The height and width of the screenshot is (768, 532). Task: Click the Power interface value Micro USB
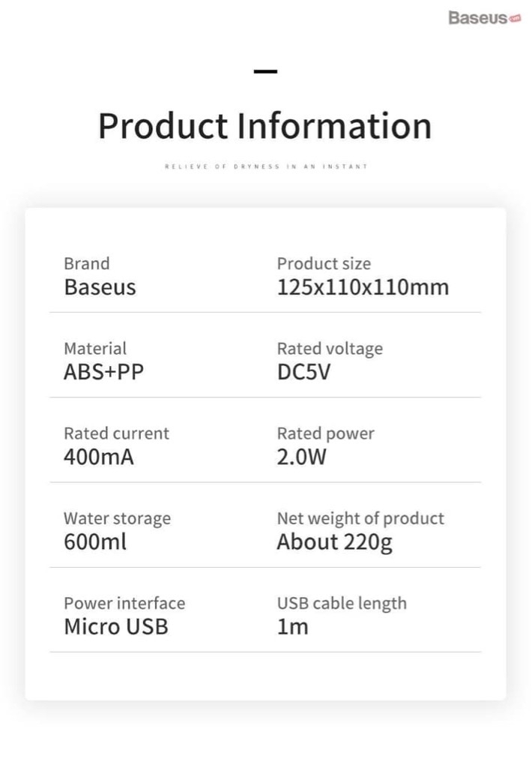[x=116, y=627]
